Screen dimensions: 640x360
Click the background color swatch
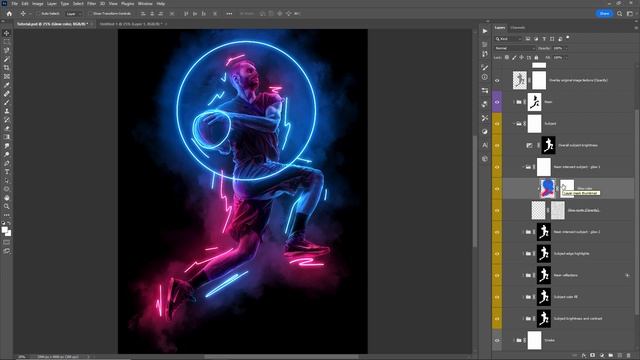[9, 233]
